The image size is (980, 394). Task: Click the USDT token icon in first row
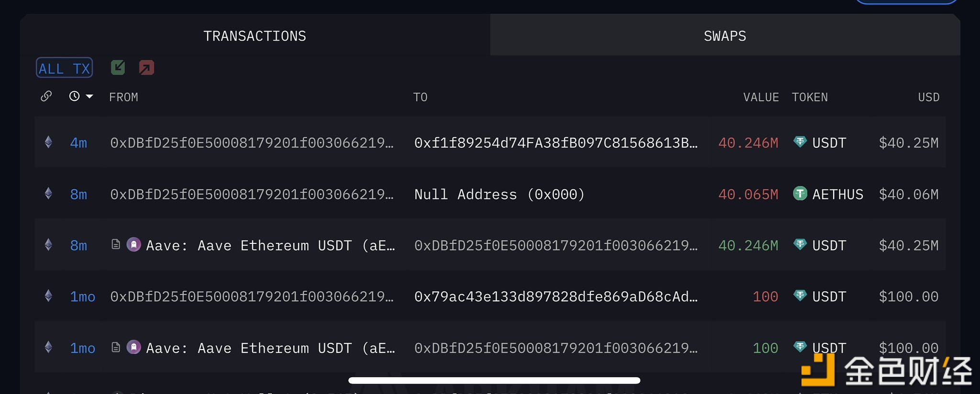[800, 142]
